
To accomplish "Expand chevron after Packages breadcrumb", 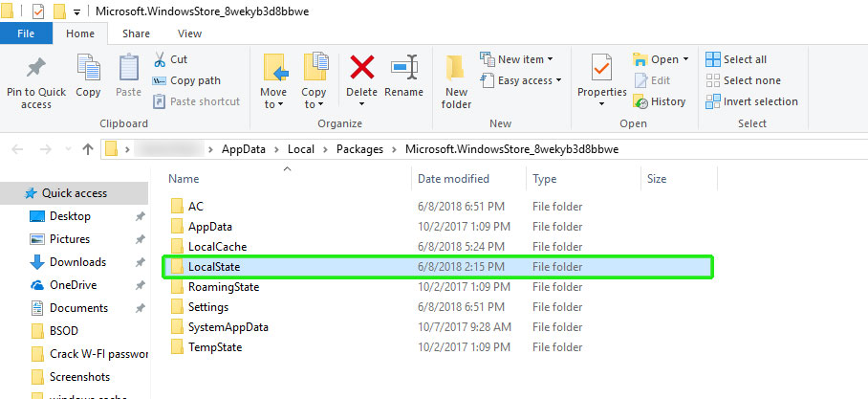I will (394, 149).
